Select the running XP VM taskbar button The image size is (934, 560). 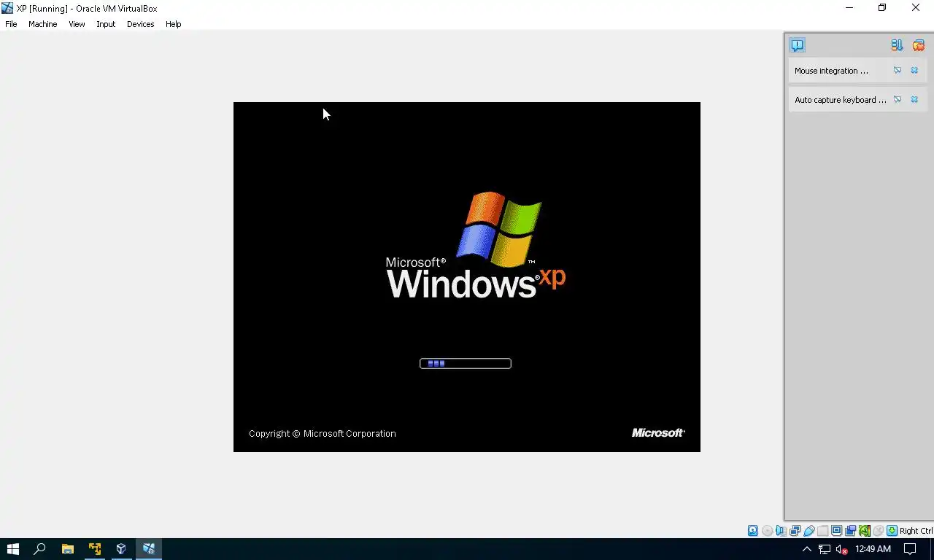pyautogui.click(x=148, y=549)
